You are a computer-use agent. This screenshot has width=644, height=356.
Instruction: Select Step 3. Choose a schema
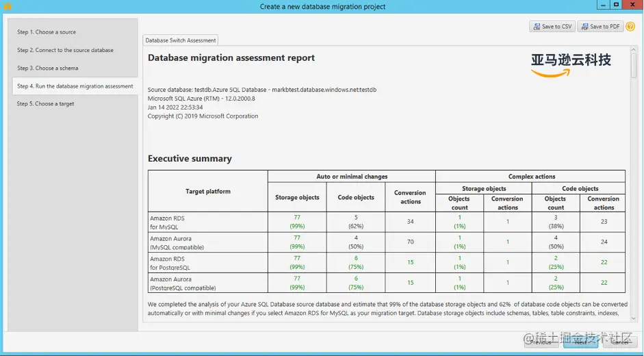pos(48,68)
